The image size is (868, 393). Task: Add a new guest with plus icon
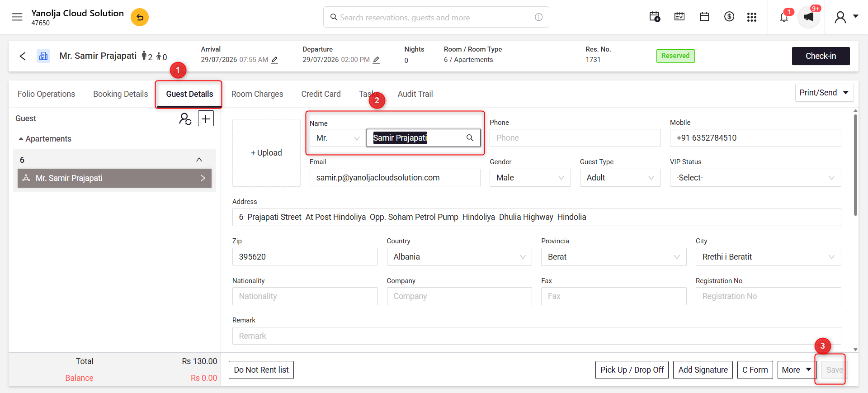tap(206, 118)
